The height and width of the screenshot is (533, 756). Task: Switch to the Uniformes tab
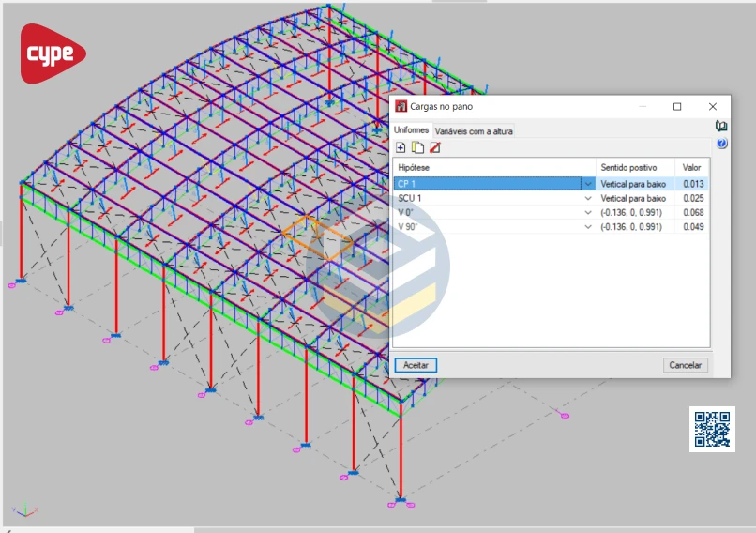point(411,130)
